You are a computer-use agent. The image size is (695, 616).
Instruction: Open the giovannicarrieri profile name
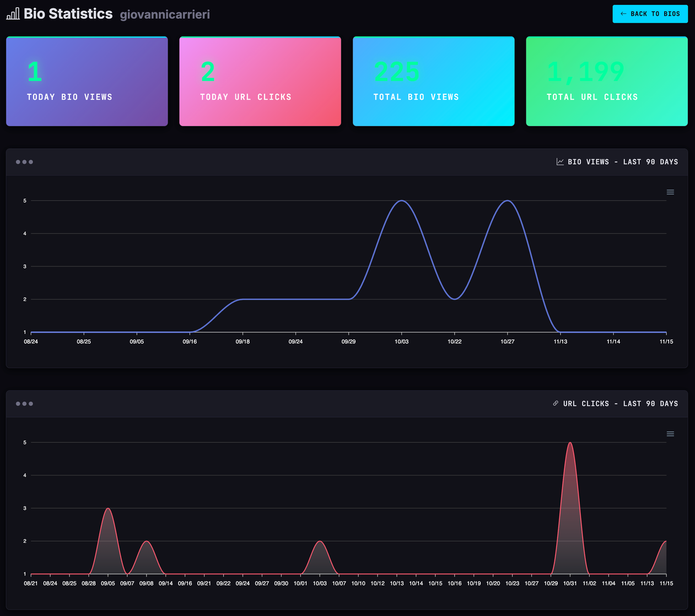point(164,14)
